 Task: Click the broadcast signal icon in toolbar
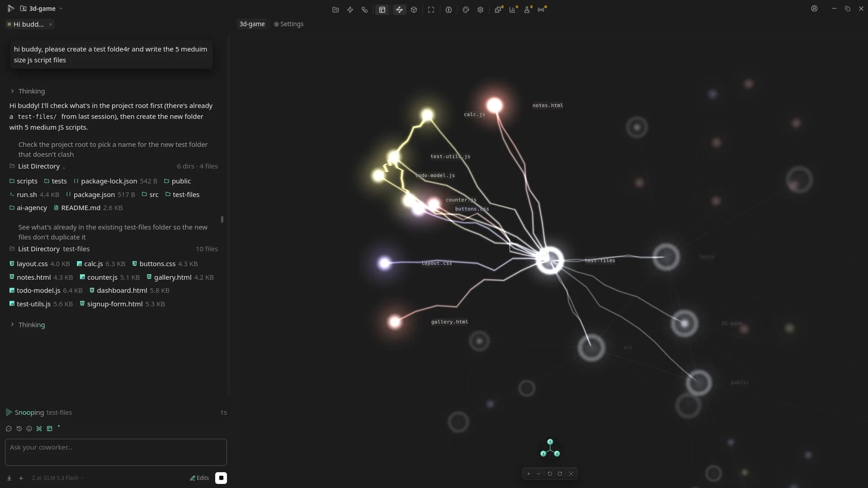541,9
